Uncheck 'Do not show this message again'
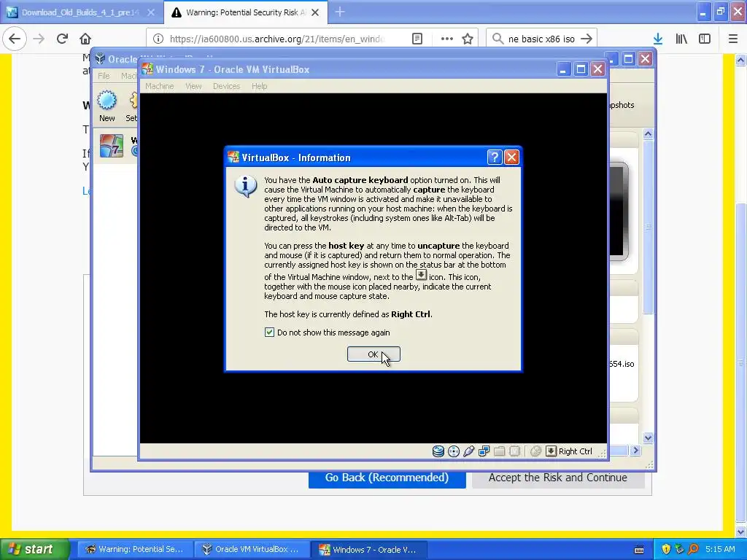Screen dimensions: 747x560 click(269, 332)
